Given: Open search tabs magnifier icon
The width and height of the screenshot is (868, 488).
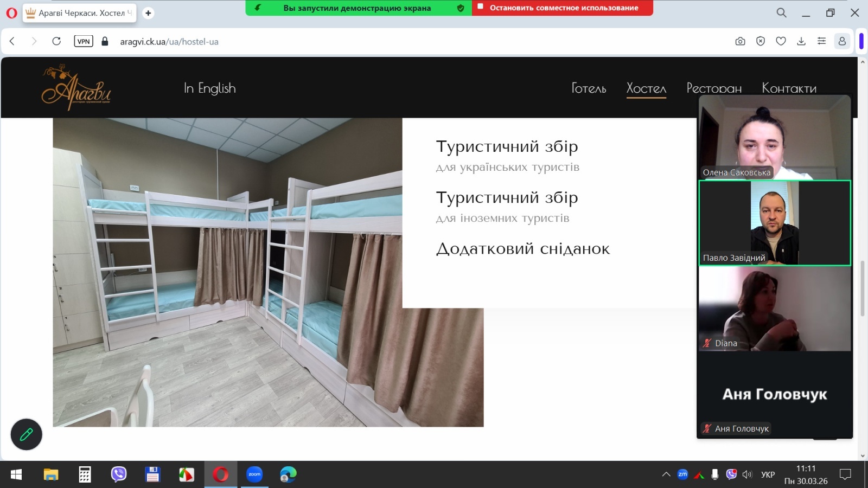Looking at the screenshot, I should click(781, 12).
